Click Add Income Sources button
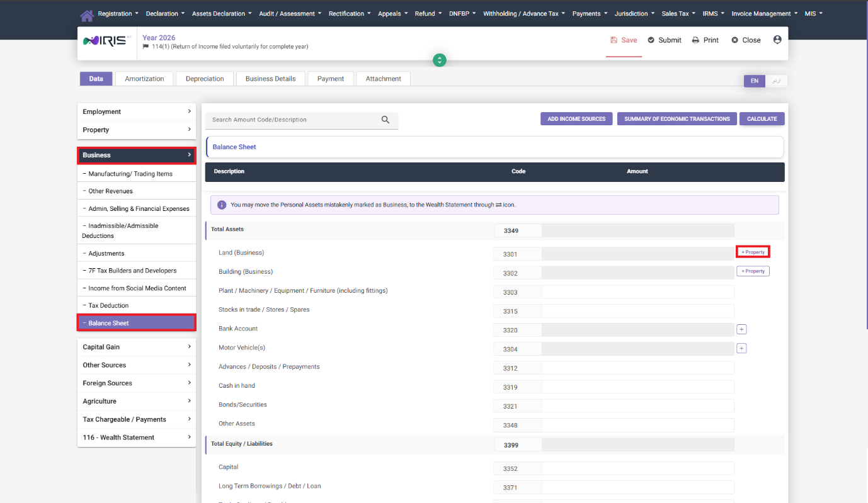The height and width of the screenshot is (503, 868). [576, 119]
